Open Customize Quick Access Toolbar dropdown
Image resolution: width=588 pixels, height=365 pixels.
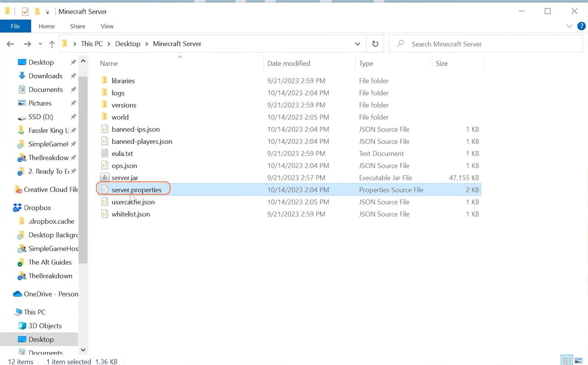pyautogui.click(x=47, y=12)
